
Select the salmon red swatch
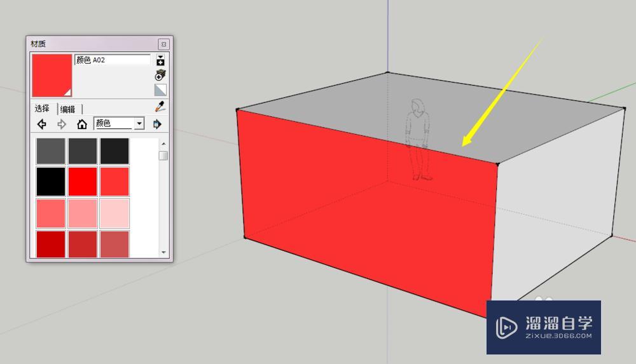pyautogui.click(x=51, y=213)
